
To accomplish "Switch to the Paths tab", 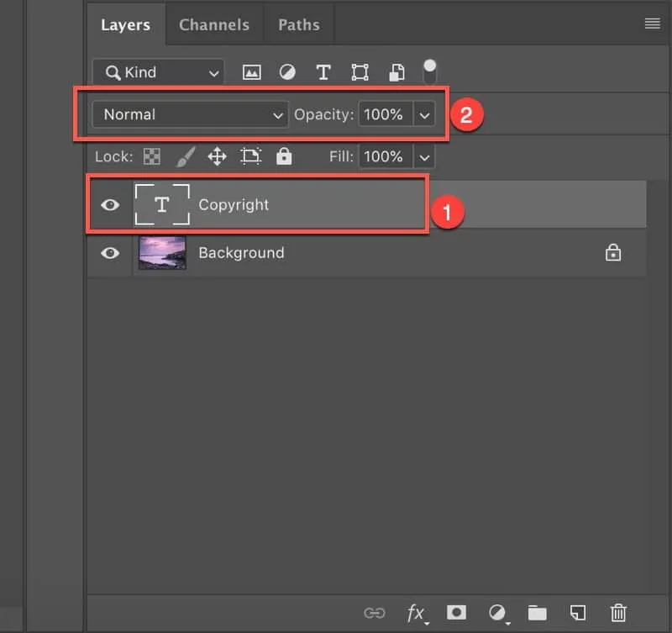I will point(298,25).
